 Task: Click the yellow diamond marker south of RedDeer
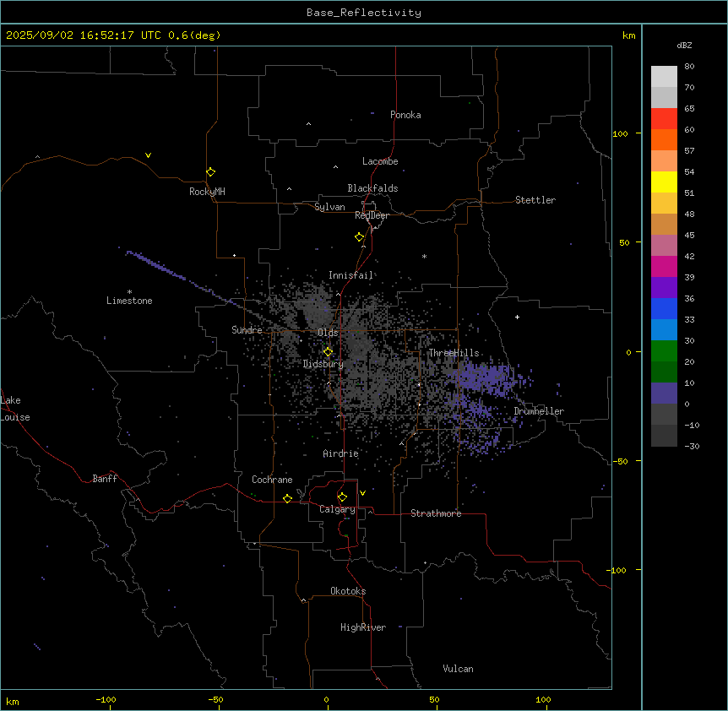[360, 237]
